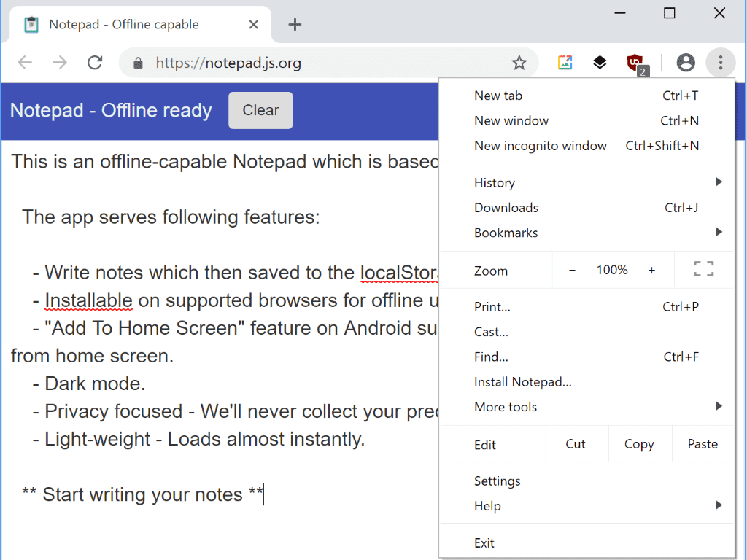
Task: Open the black layers extension icon
Action: coord(600,63)
